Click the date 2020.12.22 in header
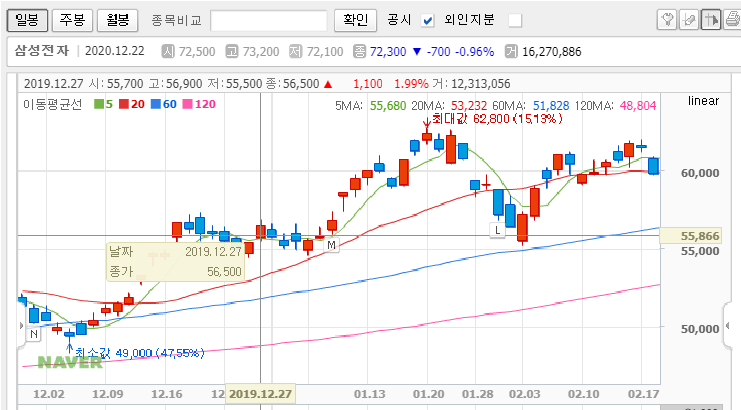The image size is (741, 410). click(115, 51)
